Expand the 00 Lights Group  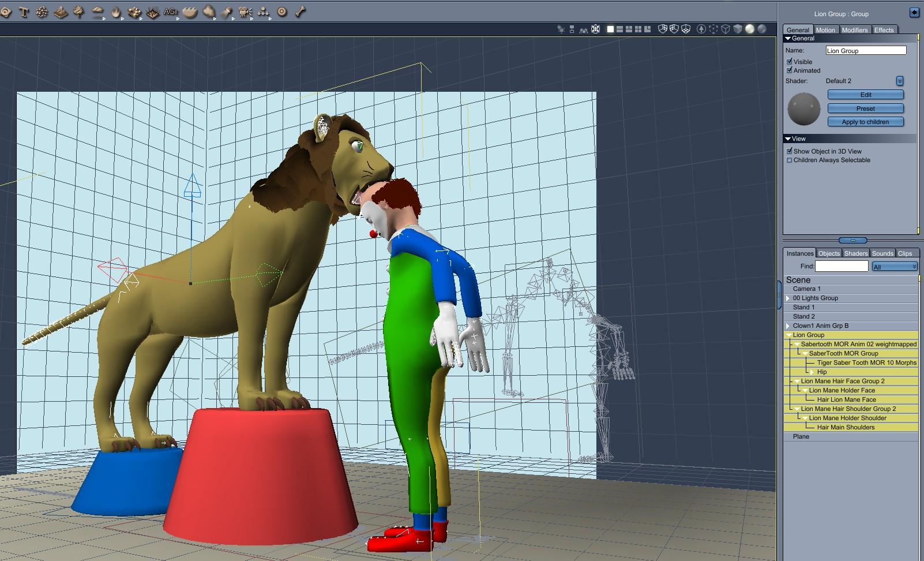tap(788, 298)
